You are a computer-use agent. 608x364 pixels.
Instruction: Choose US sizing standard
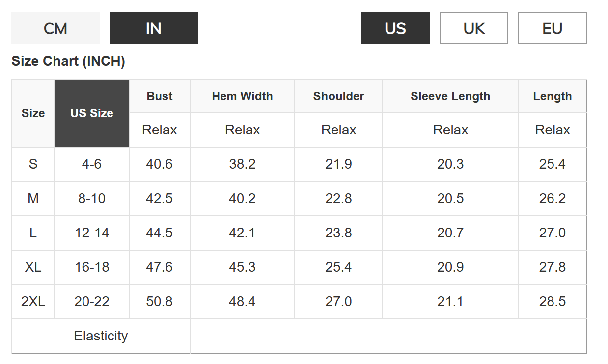click(x=395, y=28)
